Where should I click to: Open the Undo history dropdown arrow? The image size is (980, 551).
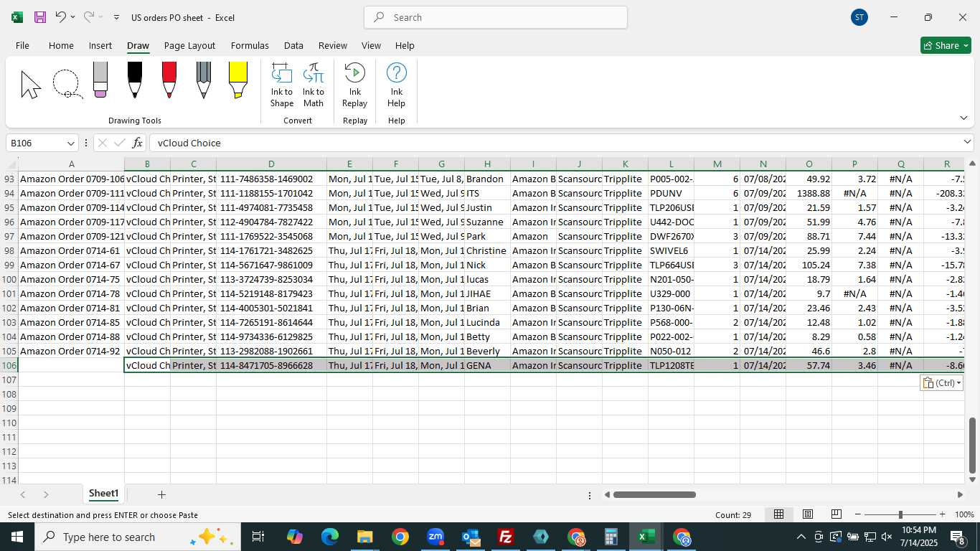(72, 17)
